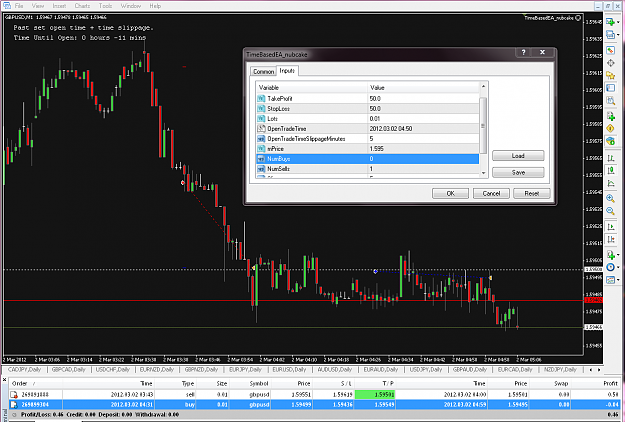Image resolution: width=625 pixels, height=422 pixels.
Task: Click the New Order icon
Action: 610,116
